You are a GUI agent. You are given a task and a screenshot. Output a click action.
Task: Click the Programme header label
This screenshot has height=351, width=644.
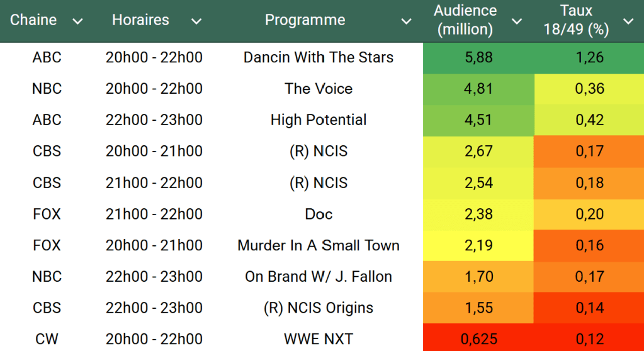pos(305,20)
